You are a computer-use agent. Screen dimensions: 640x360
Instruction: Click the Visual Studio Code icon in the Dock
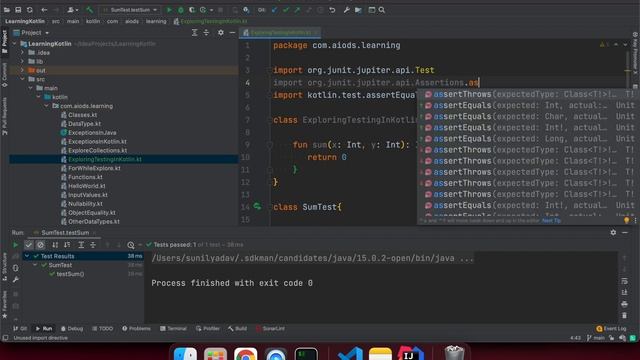[350, 354]
